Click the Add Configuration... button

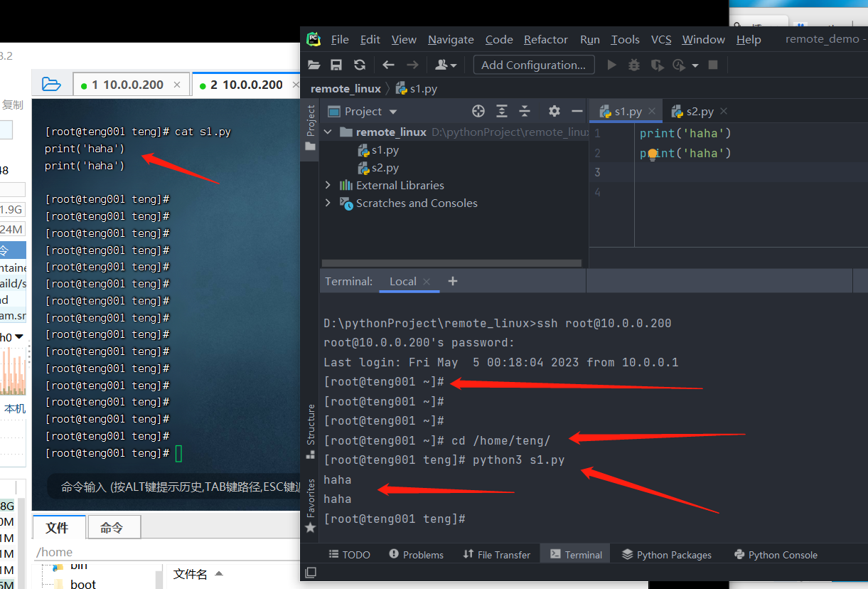(x=534, y=65)
